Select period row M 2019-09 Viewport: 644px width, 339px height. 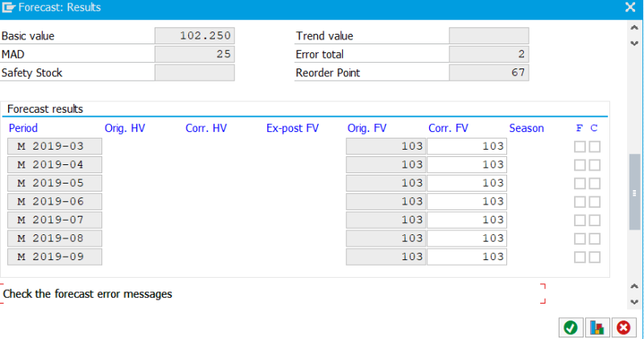[55, 257]
